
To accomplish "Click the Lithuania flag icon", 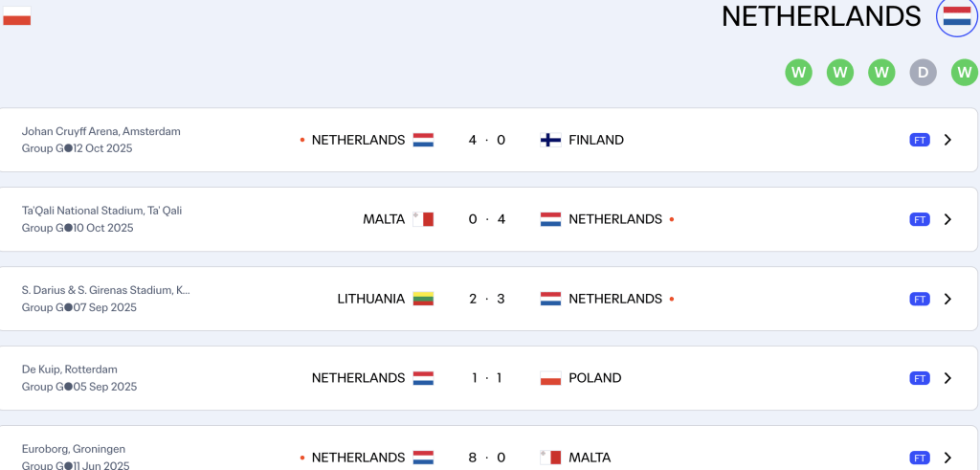I will tap(423, 299).
